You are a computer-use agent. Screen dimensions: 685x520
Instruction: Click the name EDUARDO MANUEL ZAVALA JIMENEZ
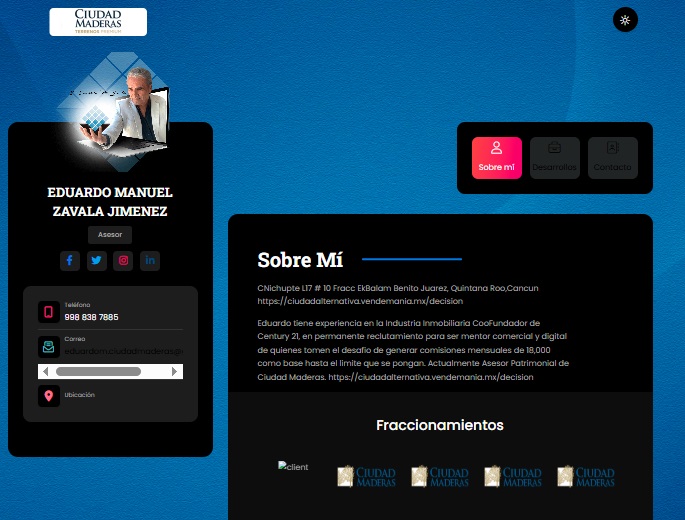(110, 202)
